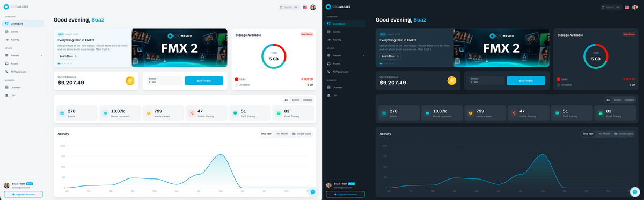This screenshot has height=200, width=644.
Task: Open Events calendar icon in light sidebar
Action: click(x=6, y=32)
